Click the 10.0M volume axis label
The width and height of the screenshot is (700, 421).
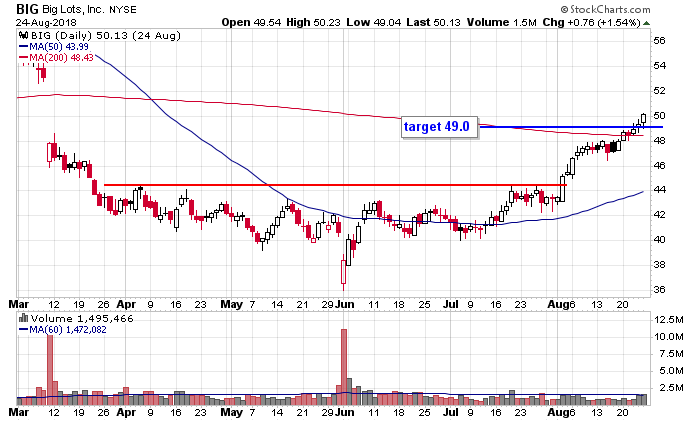click(668, 337)
